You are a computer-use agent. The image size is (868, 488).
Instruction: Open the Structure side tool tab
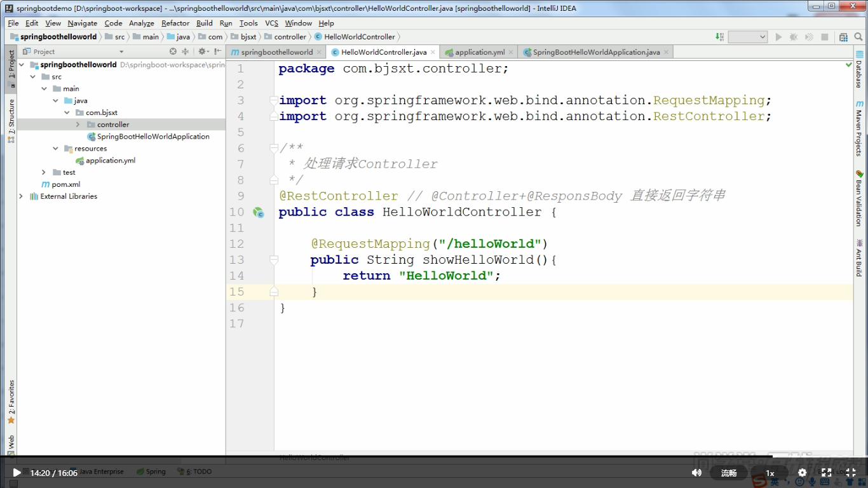click(11, 121)
